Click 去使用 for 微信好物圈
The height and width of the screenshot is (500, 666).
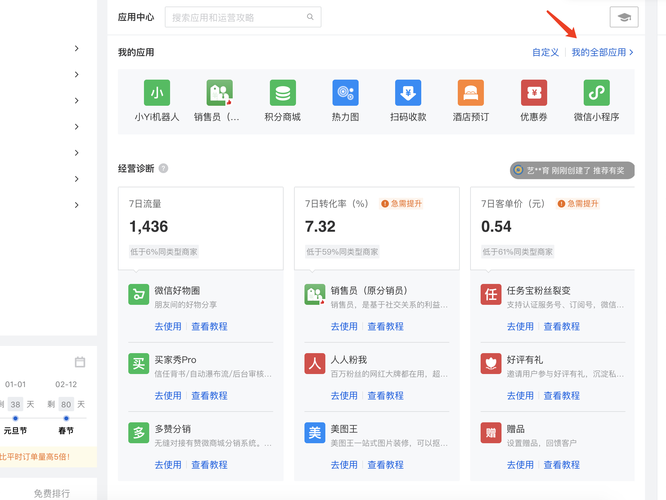pos(168,326)
